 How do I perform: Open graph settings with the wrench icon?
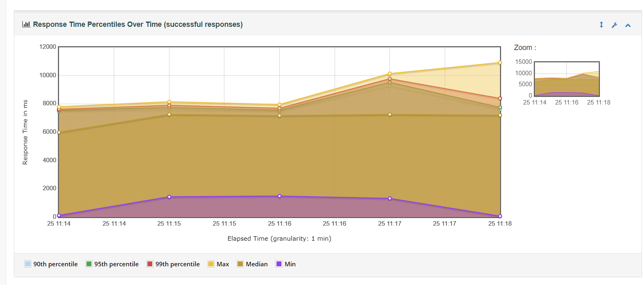coord(614,25)
